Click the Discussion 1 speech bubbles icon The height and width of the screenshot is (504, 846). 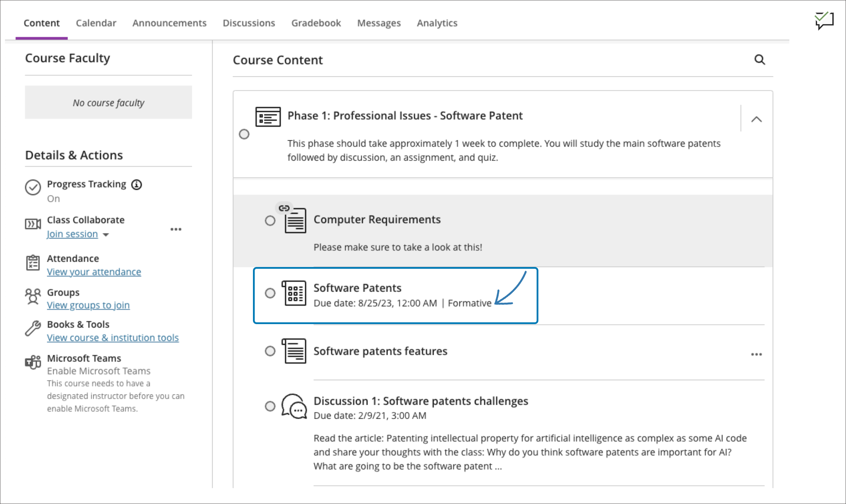click(x=294, y=406)
